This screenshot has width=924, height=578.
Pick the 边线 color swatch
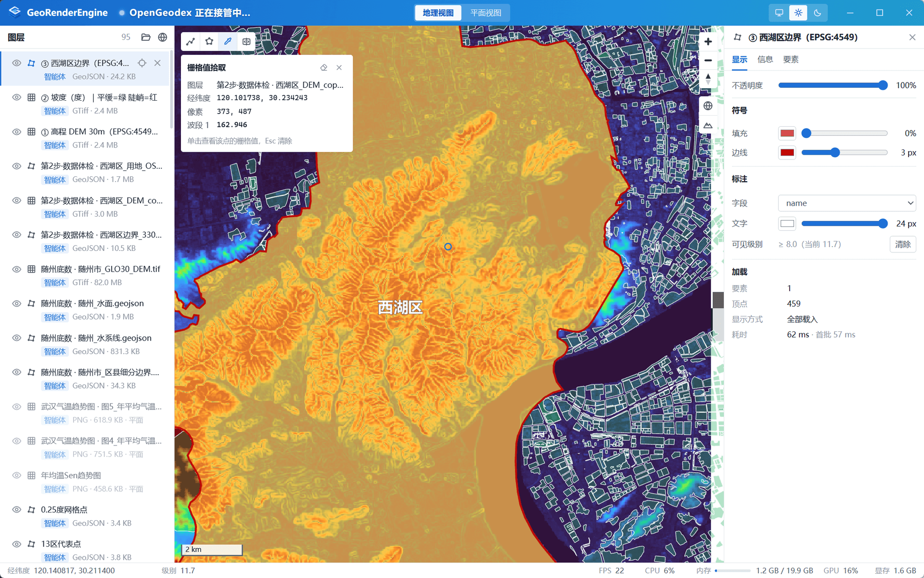(787, 153)
